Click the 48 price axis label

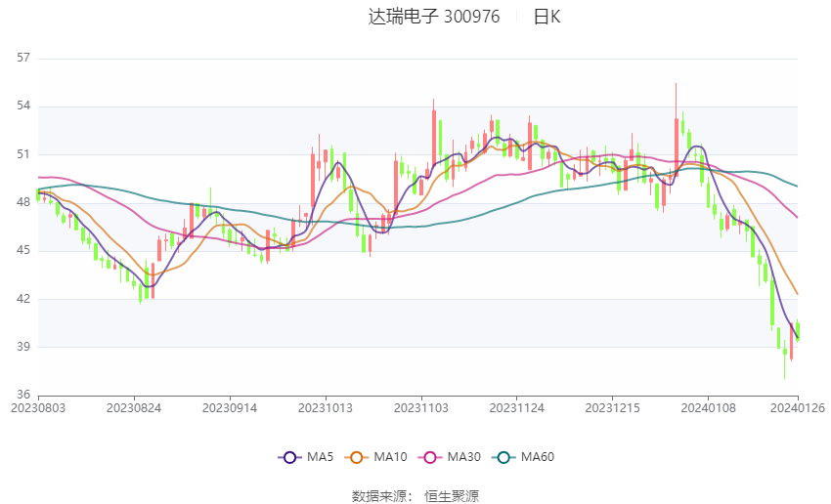(23, 202)
